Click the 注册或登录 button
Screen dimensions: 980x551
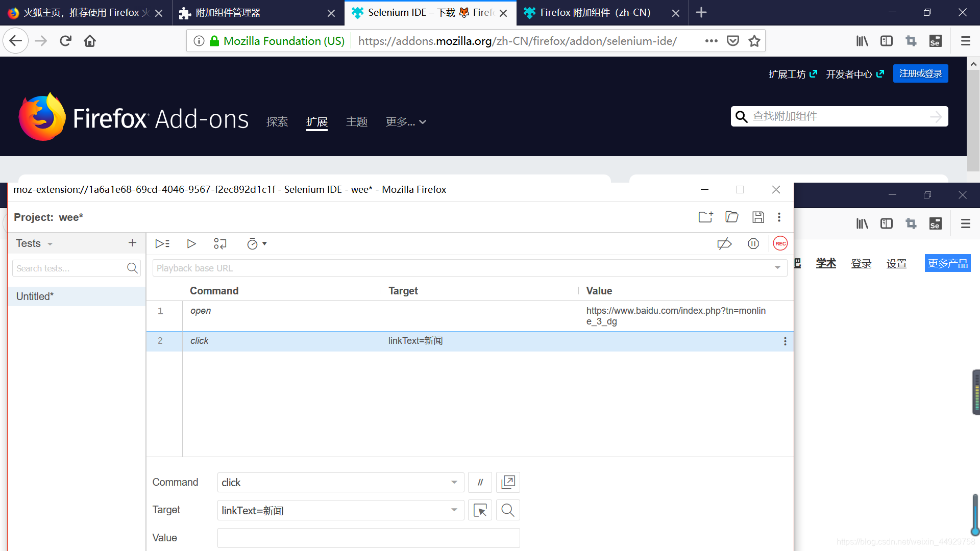click(x=920, y=73)
